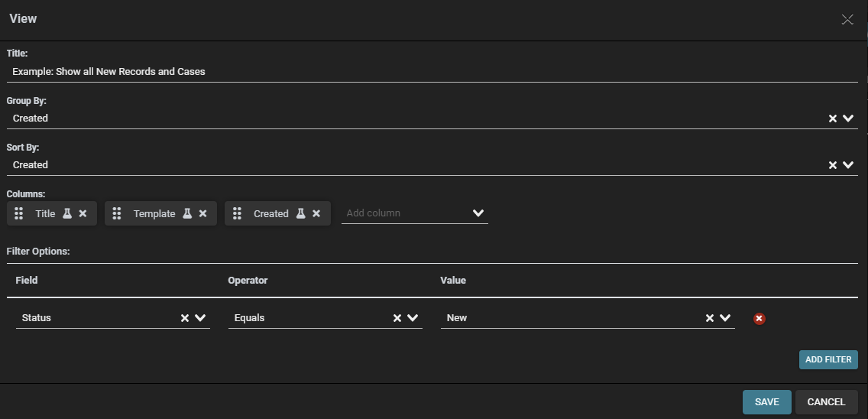The height and width of the screenshot is (419, 868).
Task: Remove the Created column chip
Action: [316, 213]
